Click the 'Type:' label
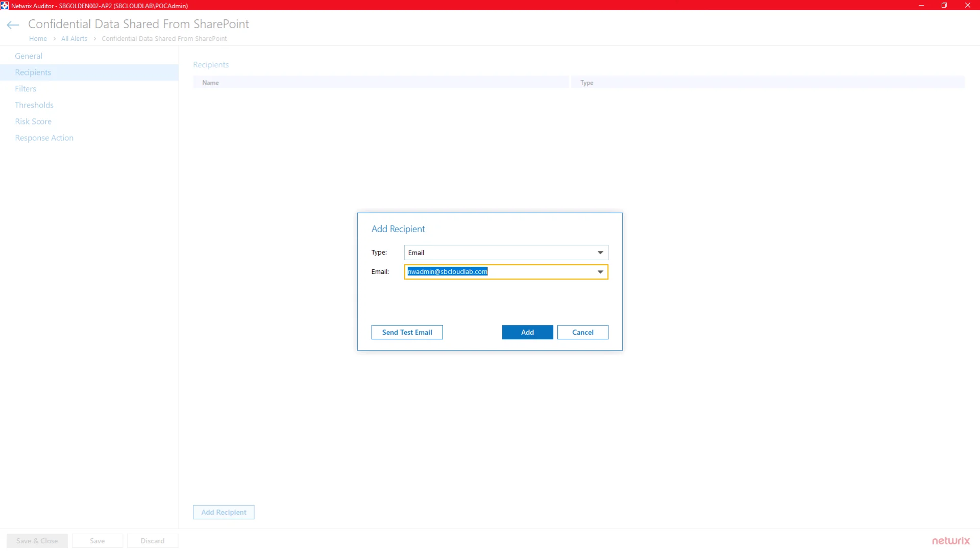Screen dimensions: 980x551 [x=379, y=253]
